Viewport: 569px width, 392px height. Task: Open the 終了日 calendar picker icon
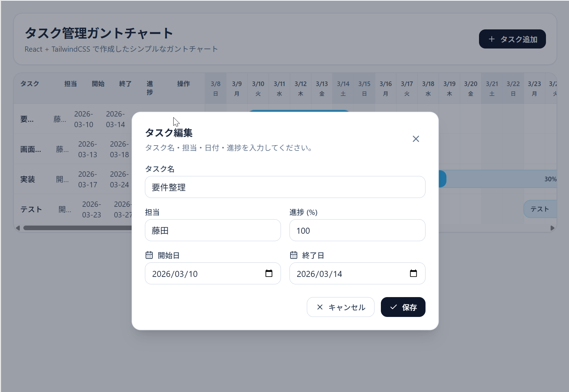pyautogui.click(x=413, y=273)
